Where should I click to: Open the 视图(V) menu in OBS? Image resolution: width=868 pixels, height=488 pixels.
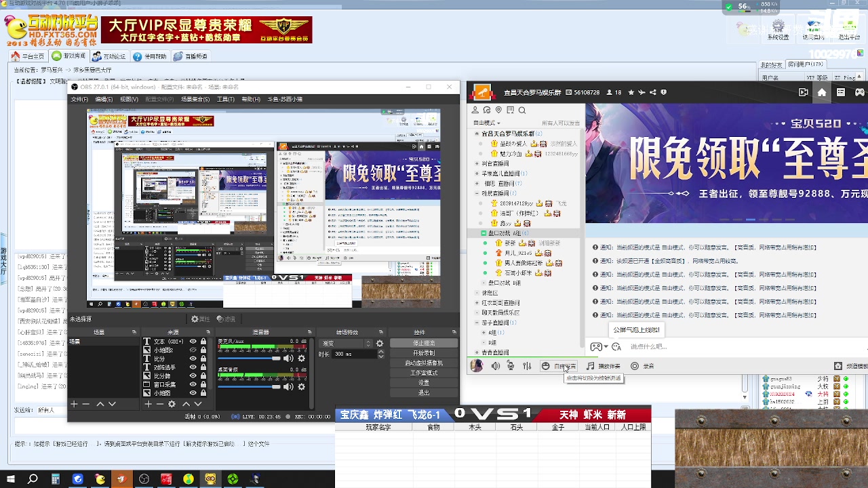click(129, 99)
